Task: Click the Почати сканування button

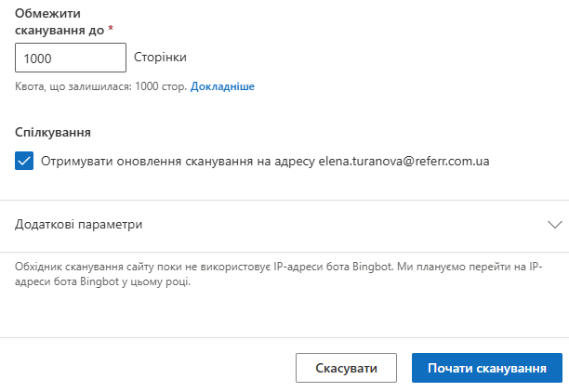Action: click(x=486, y=368)
